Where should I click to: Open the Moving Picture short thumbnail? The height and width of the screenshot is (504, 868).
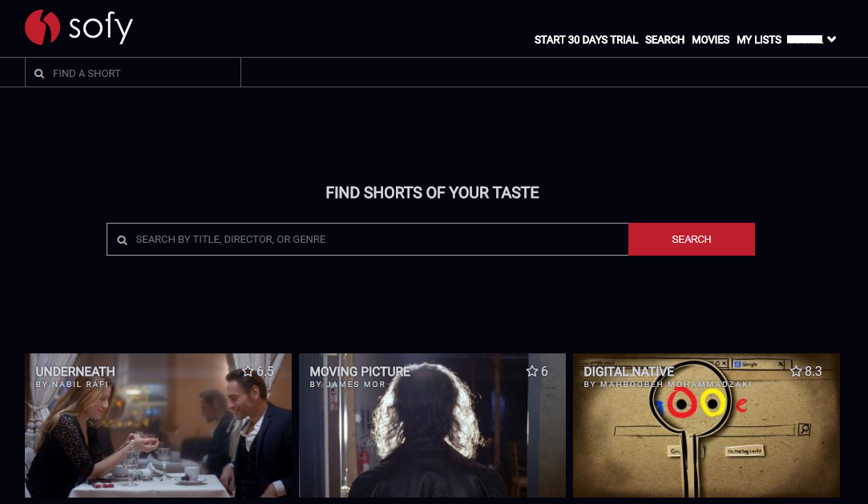(432, 425)
